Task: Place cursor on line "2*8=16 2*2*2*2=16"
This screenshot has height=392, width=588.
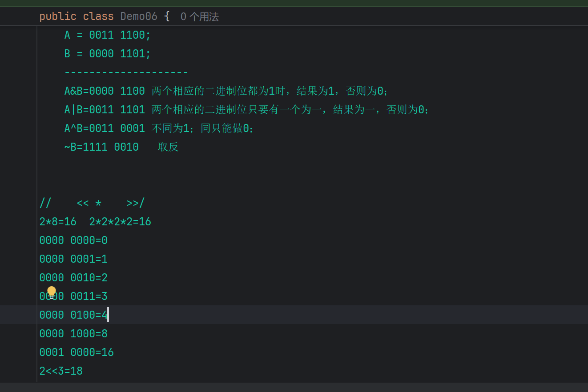Action: click(95, 221)
